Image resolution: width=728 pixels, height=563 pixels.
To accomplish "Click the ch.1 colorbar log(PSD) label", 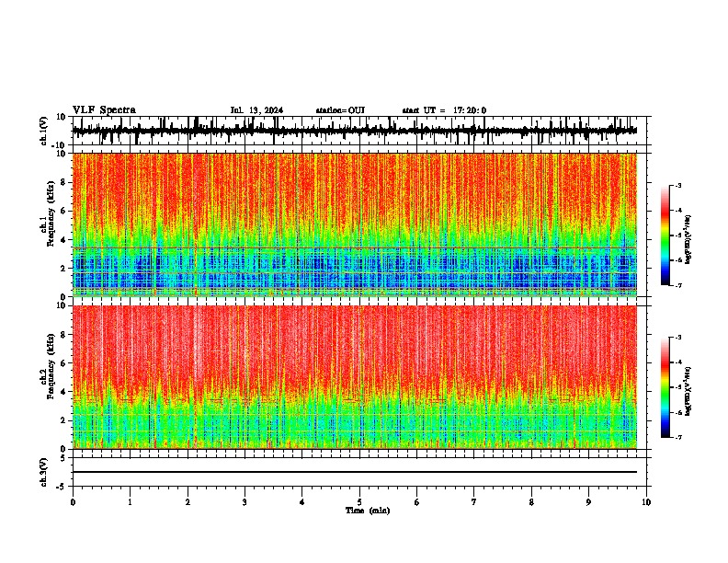I will [688, 239].
